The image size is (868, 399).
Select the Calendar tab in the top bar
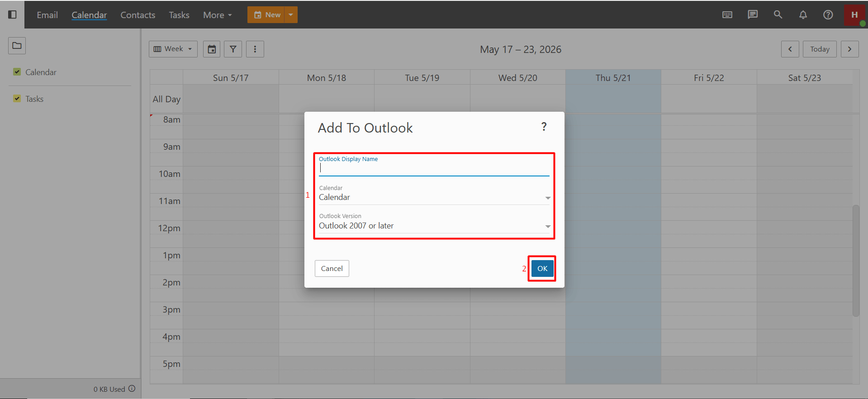point(89,15)
